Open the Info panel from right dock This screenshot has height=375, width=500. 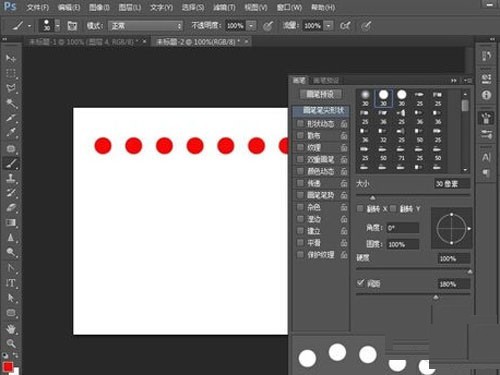click(486, 95)
